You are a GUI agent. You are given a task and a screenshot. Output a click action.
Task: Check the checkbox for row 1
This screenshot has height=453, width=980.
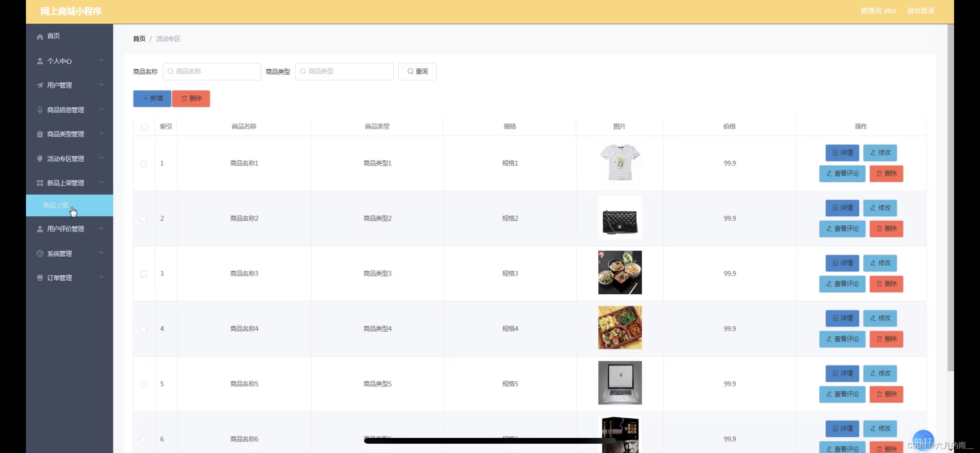click(x=144, y=164)
